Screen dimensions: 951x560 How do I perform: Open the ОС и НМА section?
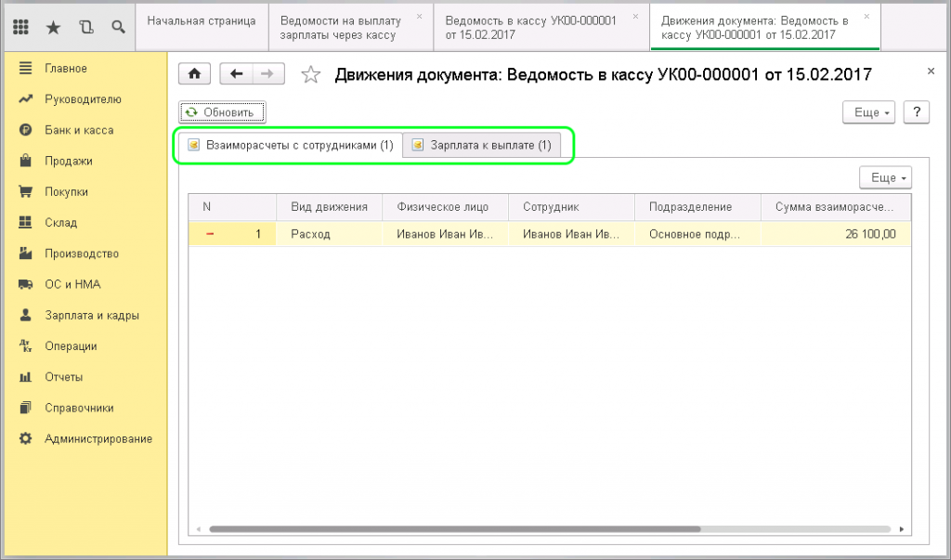[x=72, y=284]
